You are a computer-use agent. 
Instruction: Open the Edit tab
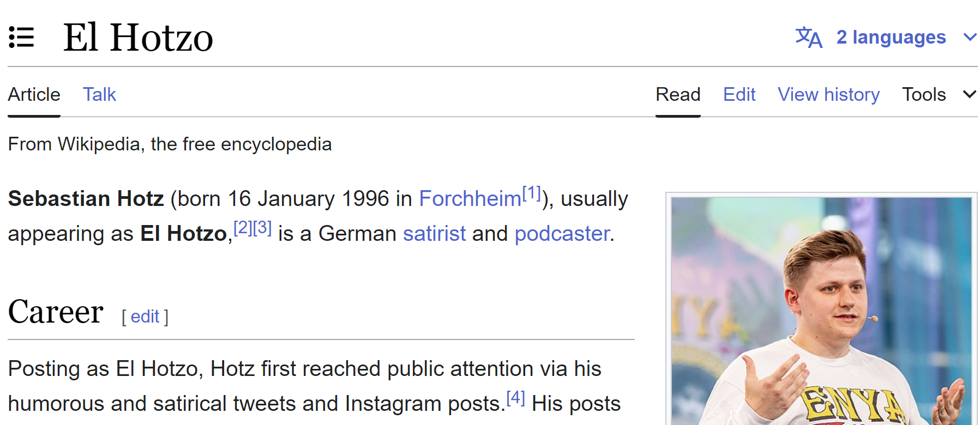(x=738, y=94)
